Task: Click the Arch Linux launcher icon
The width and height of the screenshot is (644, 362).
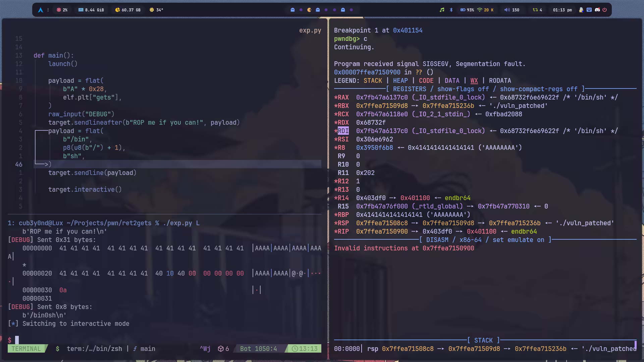Action: click(41, 10)
